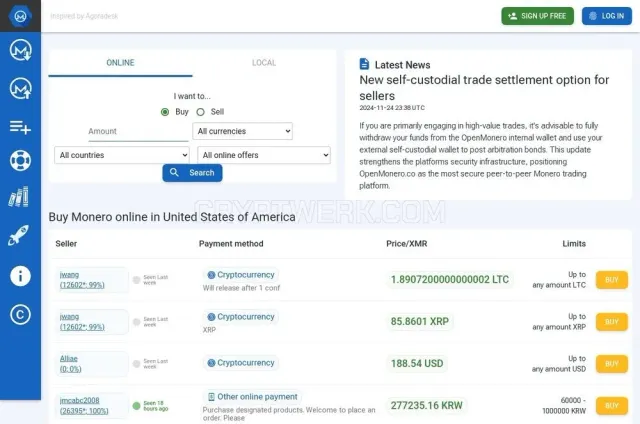Open the Sell Monero sidebar icon
640x424 pixels.
click(x=20, y=88)
